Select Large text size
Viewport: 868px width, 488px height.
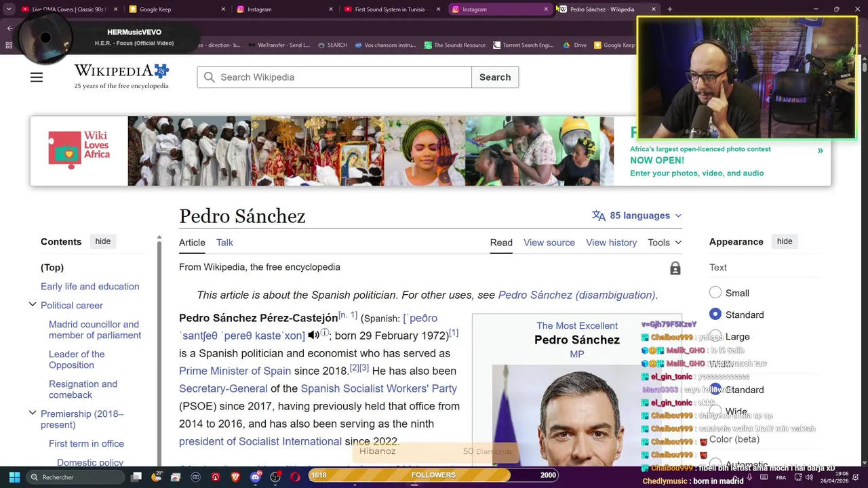point(715,336)
